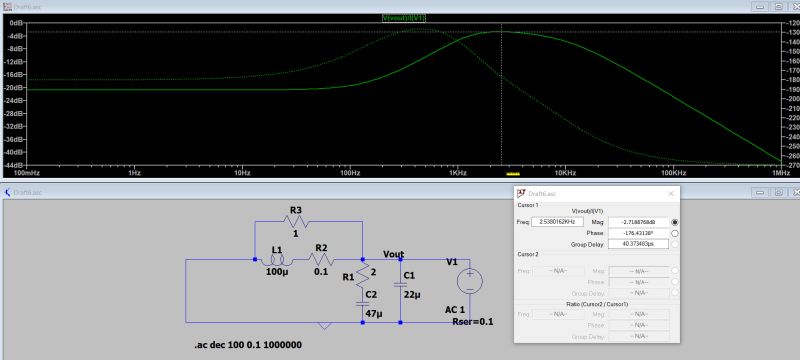Minimize the schematic window
Screen dimensions: 800x360
760,192
